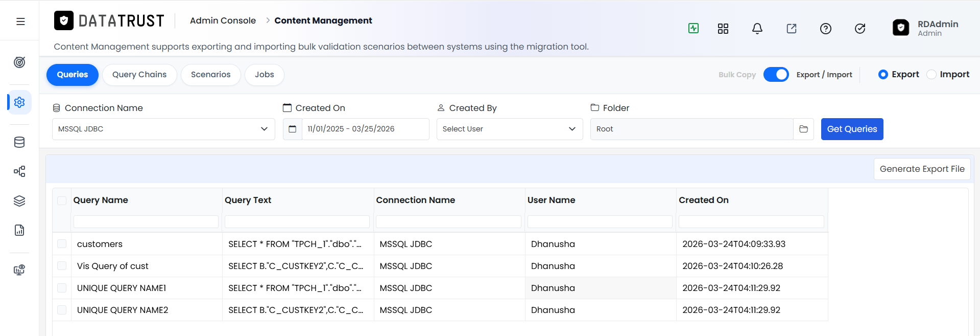Sort by the Query Name column header
Image resolution: width=980 pixels, height=336 pixels.
coord(101,200)
